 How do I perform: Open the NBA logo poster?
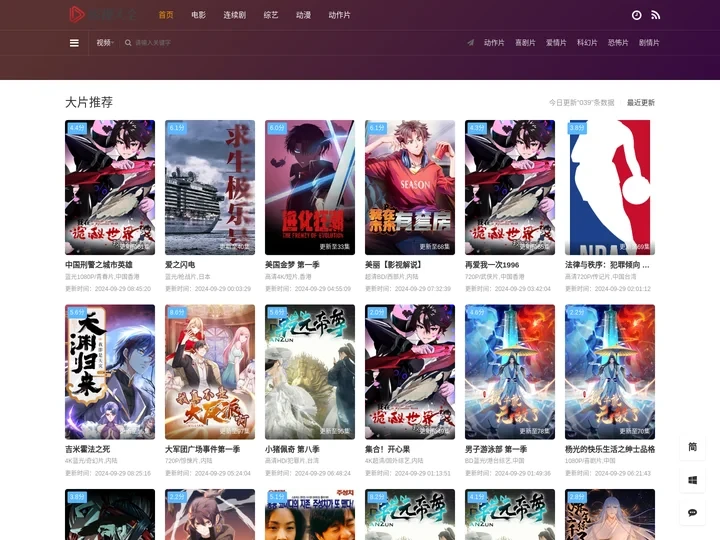tap(610, 187)
